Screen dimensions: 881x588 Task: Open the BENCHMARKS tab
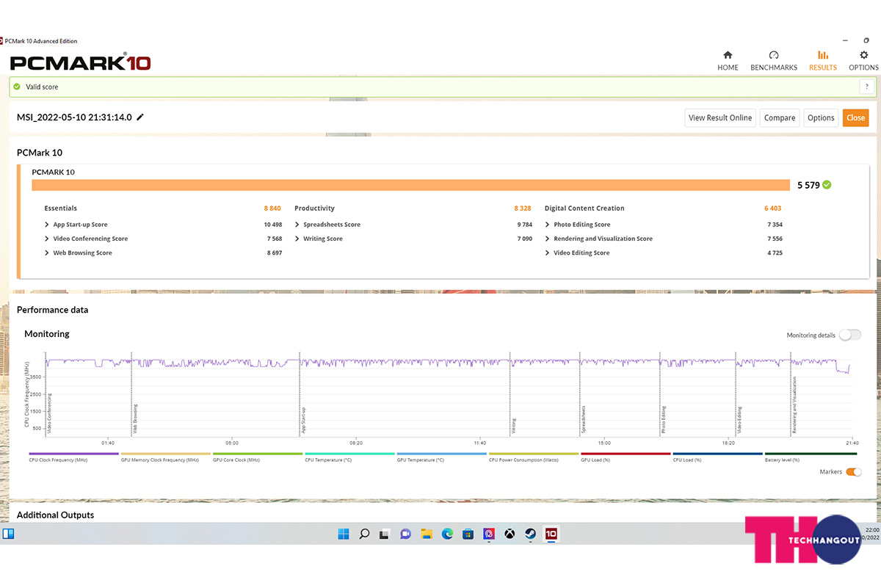coord(774,61)
